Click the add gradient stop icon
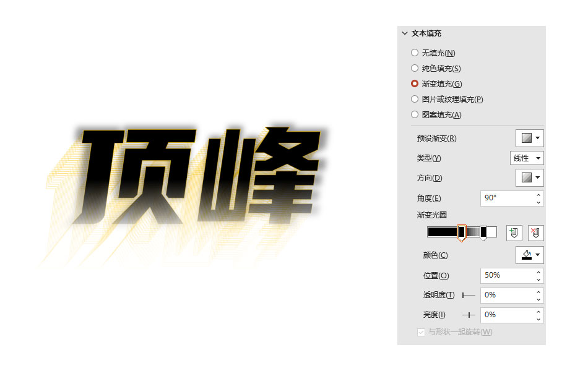This screenshot has width=588, height=371. (514, 233)
